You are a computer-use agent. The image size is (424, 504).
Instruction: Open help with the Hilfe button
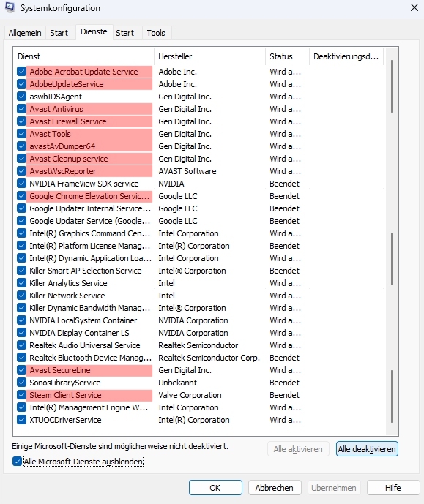(x=393, y=488)
